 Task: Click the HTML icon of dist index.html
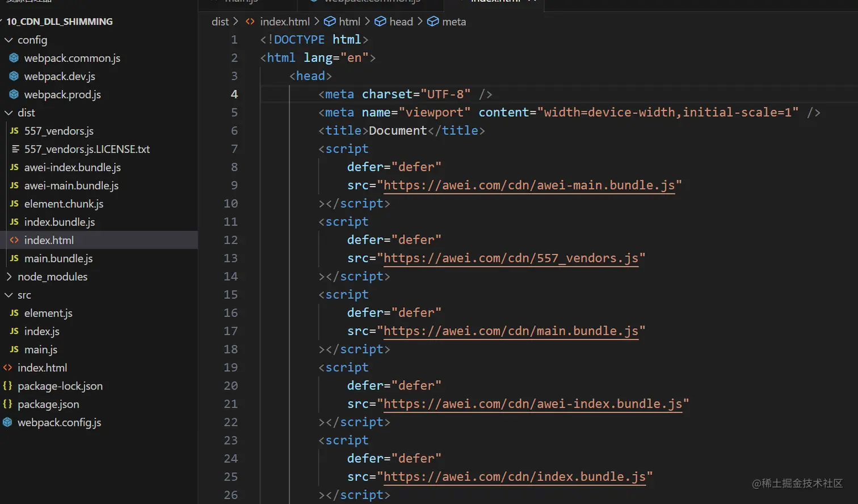(x=14, y=240)
